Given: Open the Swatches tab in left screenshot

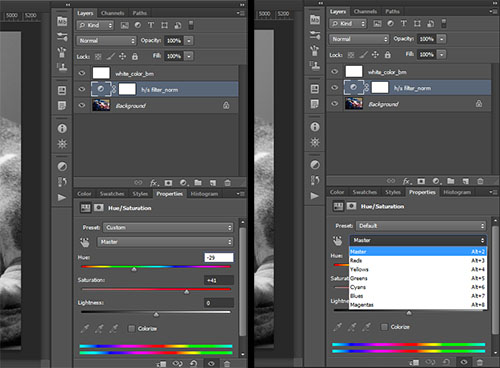Looking at the screenshot, I should 112,194.
